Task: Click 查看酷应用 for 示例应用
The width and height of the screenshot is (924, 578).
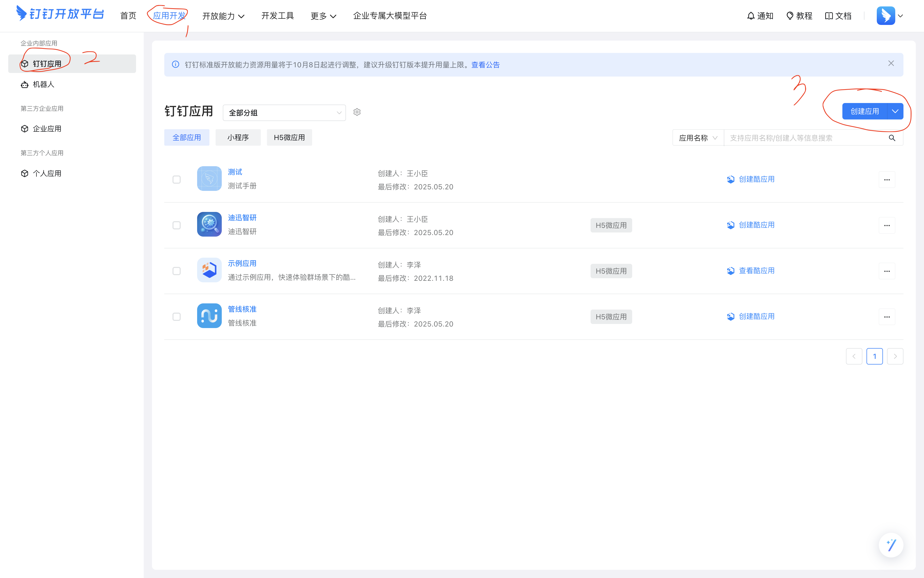Action: [751, 271]
